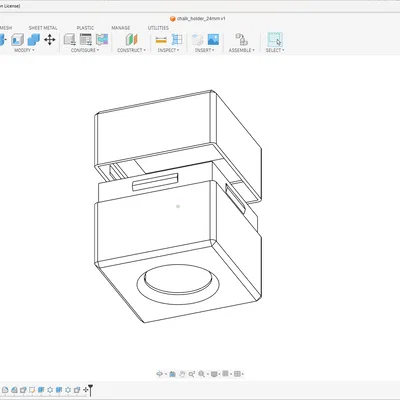Select the Shell tool in Modify
Screen dimensions: 400x400
click(x=17, y=40)
